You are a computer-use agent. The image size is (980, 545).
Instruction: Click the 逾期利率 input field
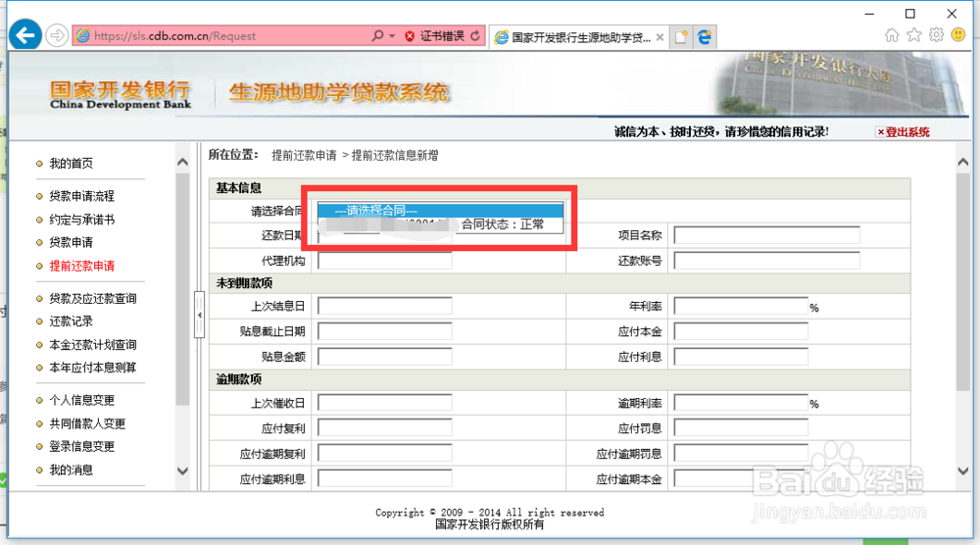click(741, 403)
